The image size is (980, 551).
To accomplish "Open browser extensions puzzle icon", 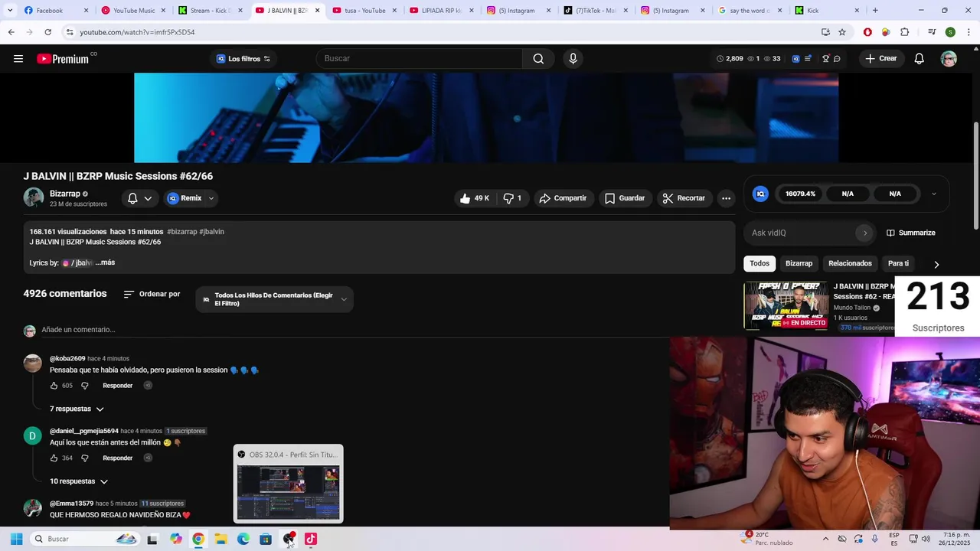I will click(904, 32).
